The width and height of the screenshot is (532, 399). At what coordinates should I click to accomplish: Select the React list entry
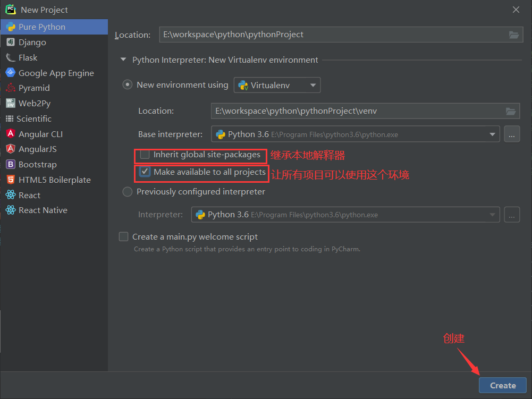pos(54,195)
